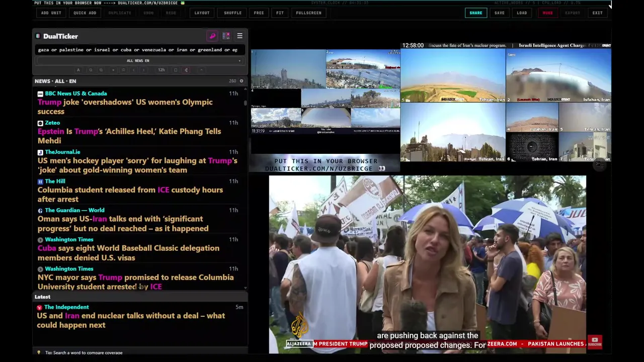Screen dimensions: 644x362
Task: Collapse the controls with the up chevron
Action: (201, 70)
